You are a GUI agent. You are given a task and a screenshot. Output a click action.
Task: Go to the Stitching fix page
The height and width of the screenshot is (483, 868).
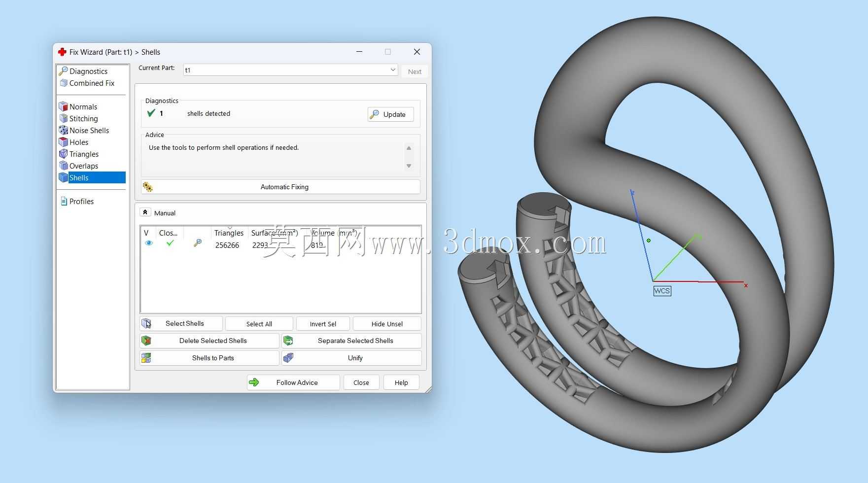[83, 119]
